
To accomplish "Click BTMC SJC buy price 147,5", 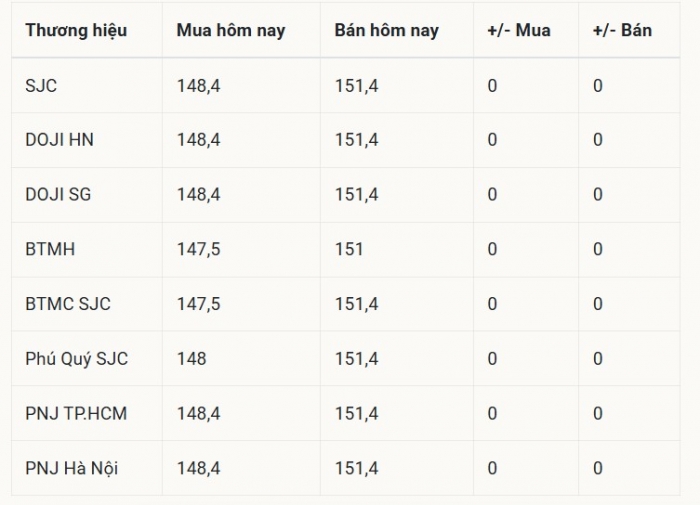I will click(199, 305).
